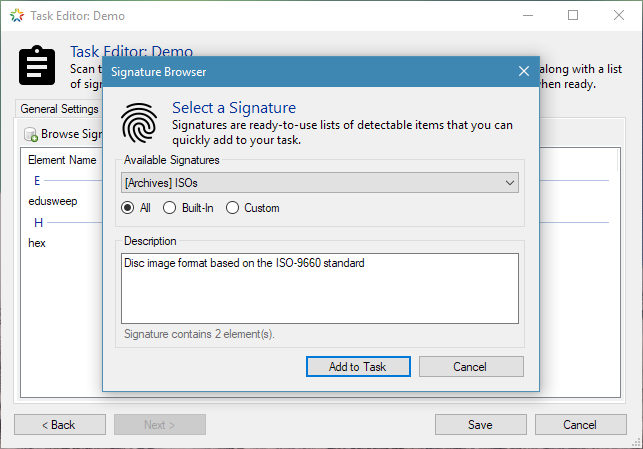Switch to the General Settings tab
643x449 pixels.
point(59,109)
